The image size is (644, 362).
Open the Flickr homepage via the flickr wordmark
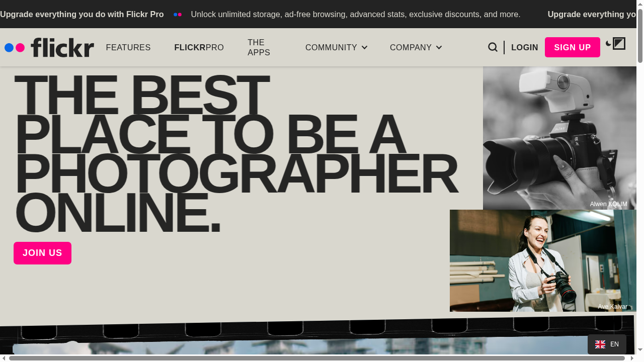(62, 47)
